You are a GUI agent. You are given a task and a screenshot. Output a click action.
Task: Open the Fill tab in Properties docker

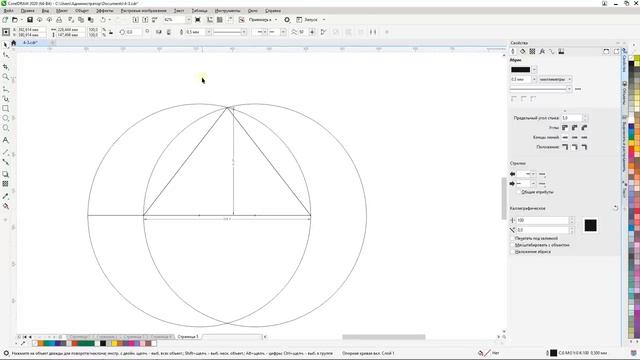click(522, 51)
